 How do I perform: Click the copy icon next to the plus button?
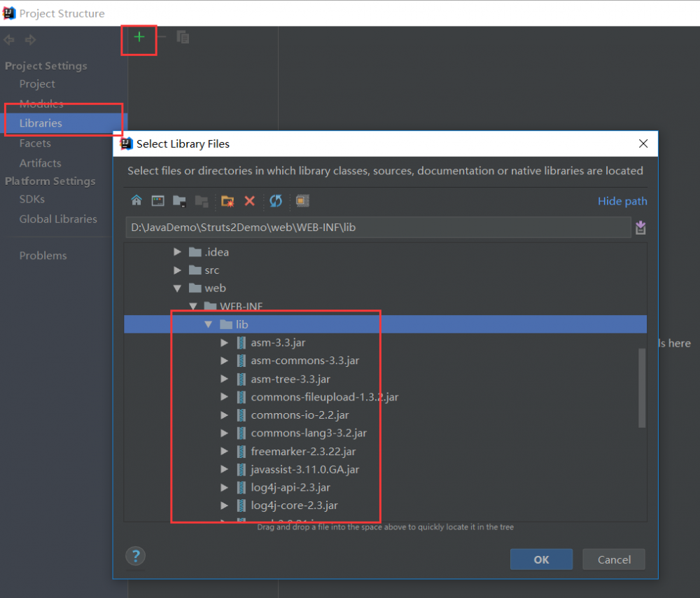(183, 37)
